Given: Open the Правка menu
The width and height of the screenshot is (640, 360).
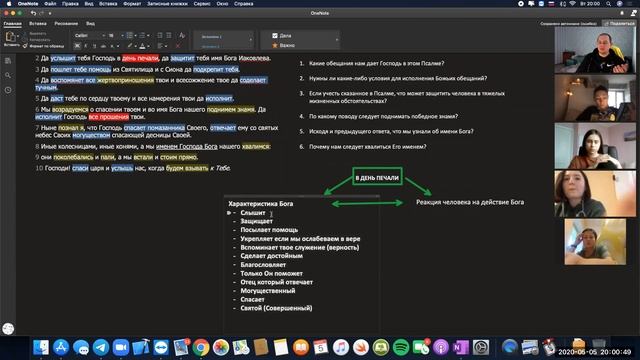Looking at the screenshot, I should point(71,4).
